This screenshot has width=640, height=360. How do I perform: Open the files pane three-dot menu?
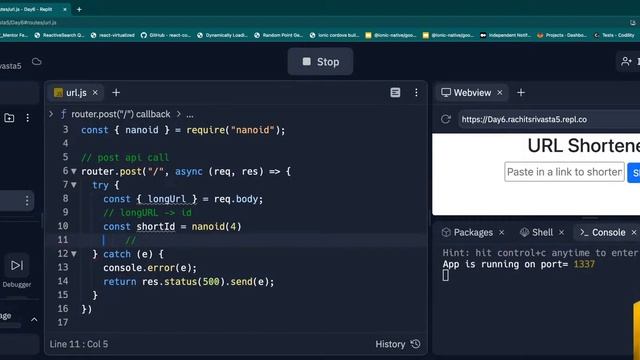click(x=27, y=118)
